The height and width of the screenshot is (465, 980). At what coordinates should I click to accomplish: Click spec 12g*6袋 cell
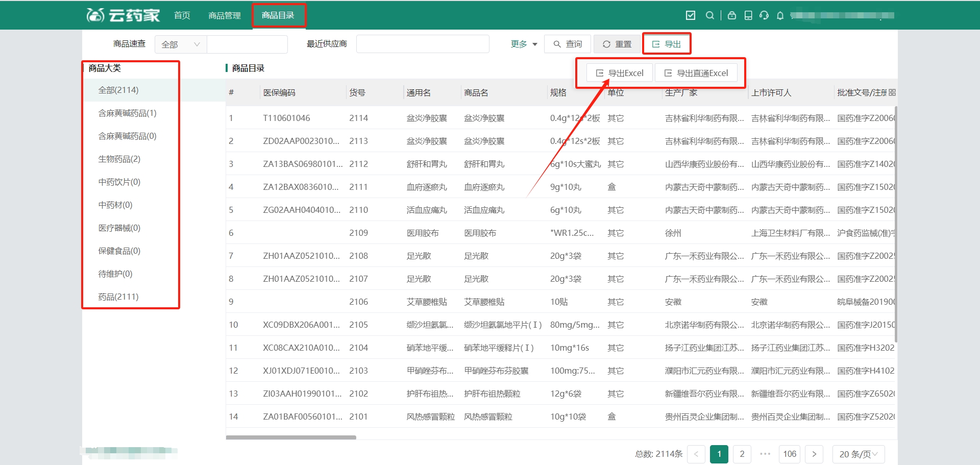[566, 394]
